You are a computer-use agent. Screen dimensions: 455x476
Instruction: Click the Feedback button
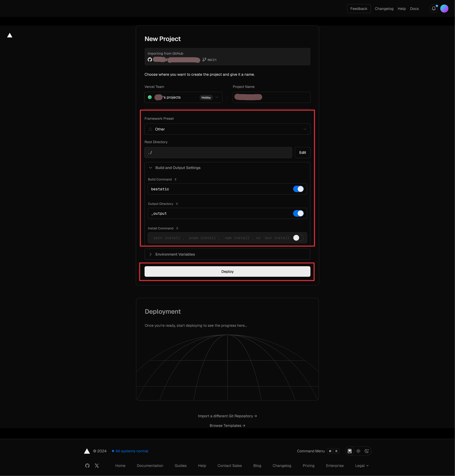click(359, 9)
